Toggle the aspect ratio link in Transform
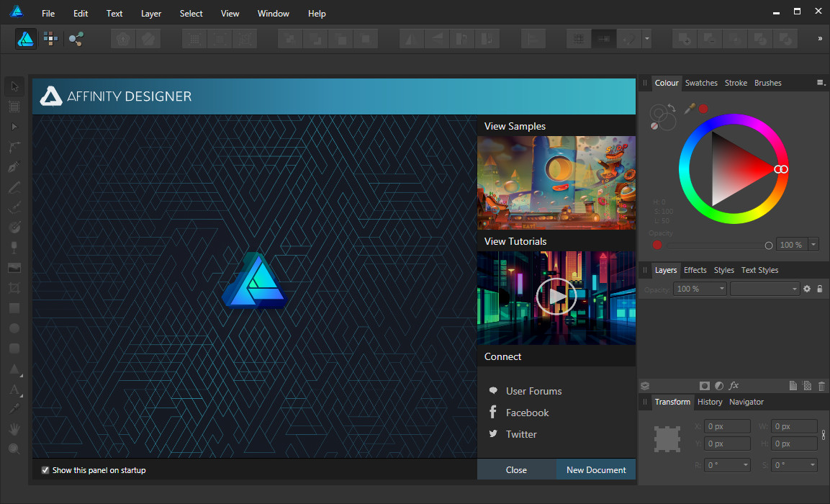830x504 pixels. click(x=823, y=435)
